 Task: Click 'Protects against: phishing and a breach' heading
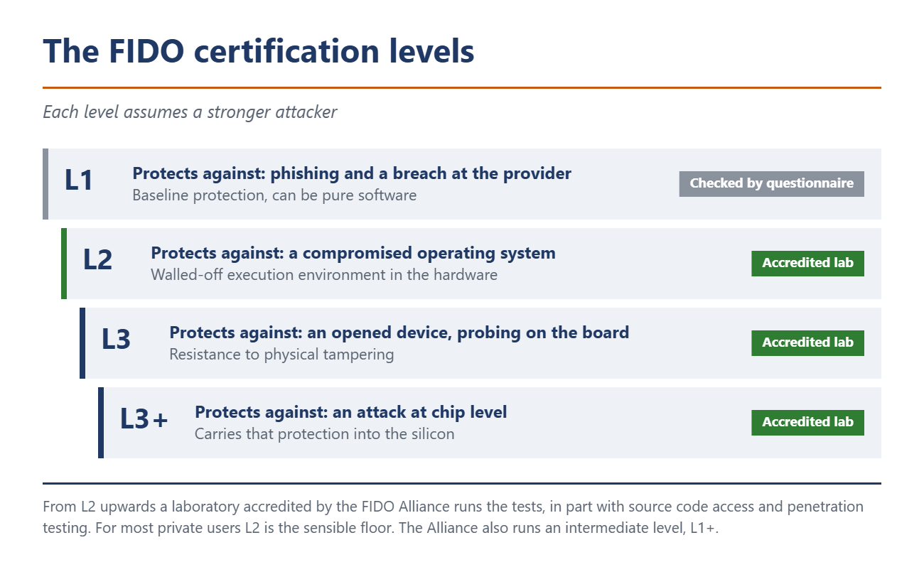(x=352, y=173)
